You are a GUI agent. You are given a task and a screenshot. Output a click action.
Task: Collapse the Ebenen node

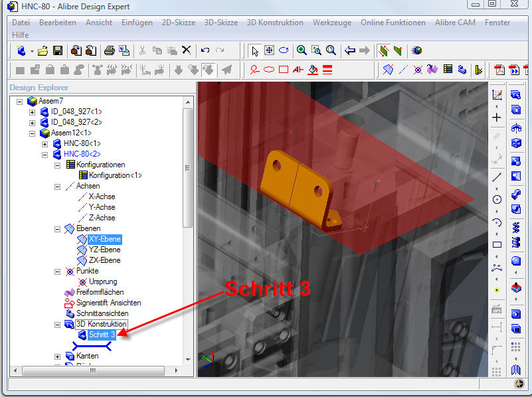[57, 229]
